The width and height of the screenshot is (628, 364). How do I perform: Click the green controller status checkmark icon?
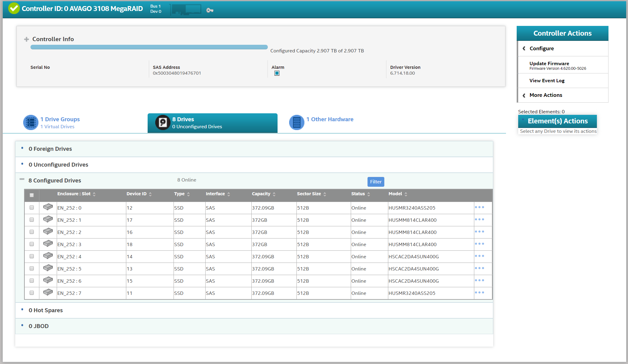pos(14,9)
